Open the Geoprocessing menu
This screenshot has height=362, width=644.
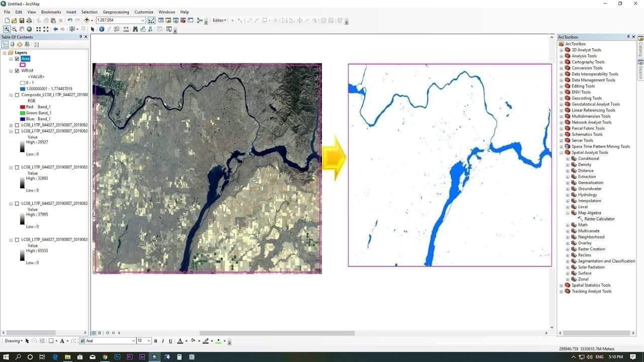116,12
